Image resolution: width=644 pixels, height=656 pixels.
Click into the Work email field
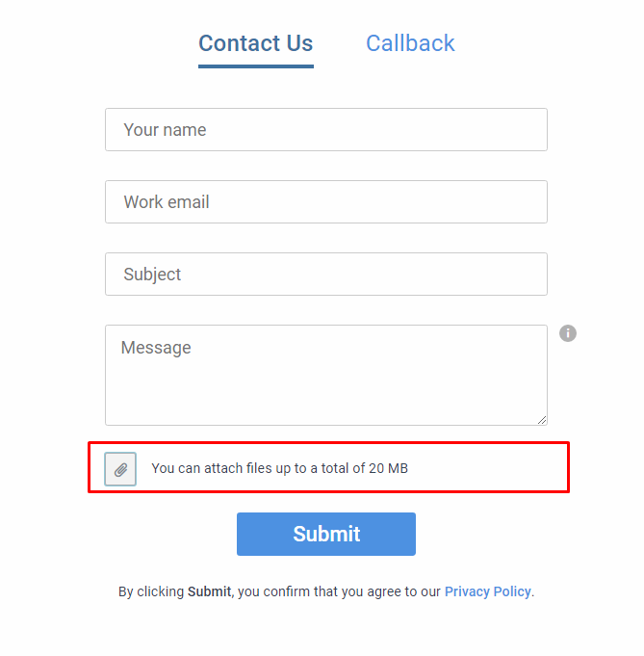326,201
